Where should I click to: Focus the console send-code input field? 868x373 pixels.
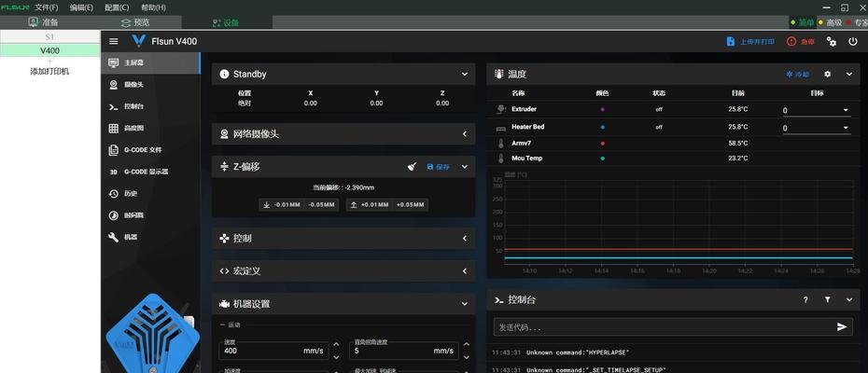pyautogui.click(x=665, y=327)
